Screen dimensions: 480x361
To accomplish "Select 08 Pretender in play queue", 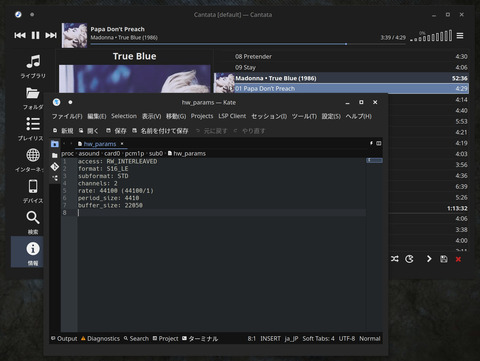I will 341,57.
